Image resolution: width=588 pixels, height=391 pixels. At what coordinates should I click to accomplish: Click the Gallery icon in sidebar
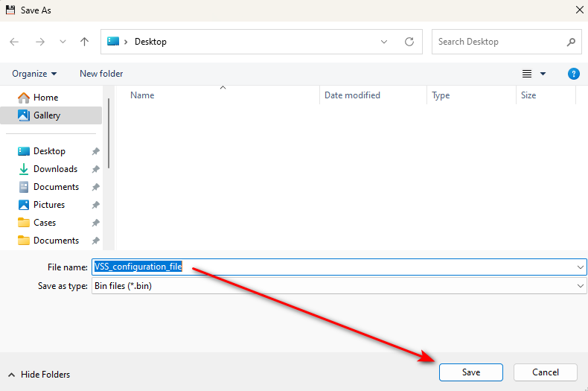click(x=24, y=115)
